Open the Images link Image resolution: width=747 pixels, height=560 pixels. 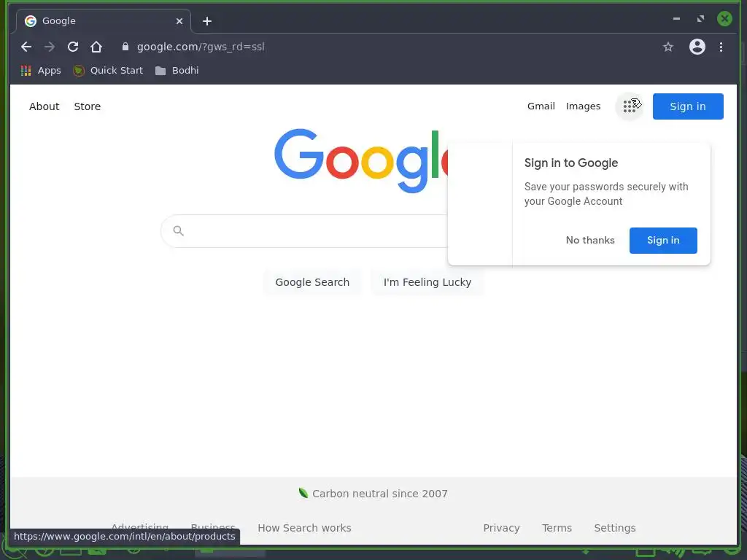pyautogui.click(x=583, y=106)
